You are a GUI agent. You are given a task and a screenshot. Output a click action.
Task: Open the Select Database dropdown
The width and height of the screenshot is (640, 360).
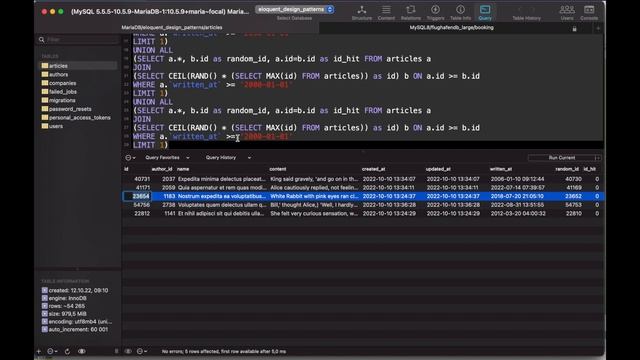(x=295, y=9)
